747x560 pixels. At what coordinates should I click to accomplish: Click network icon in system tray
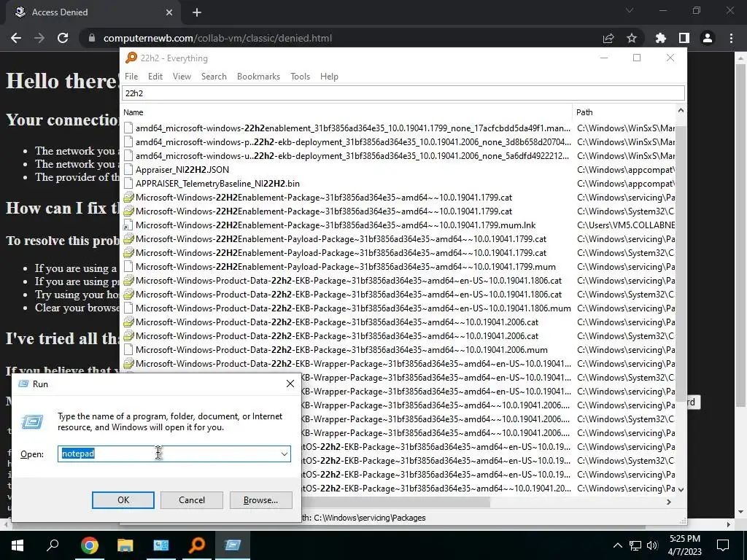635,545
